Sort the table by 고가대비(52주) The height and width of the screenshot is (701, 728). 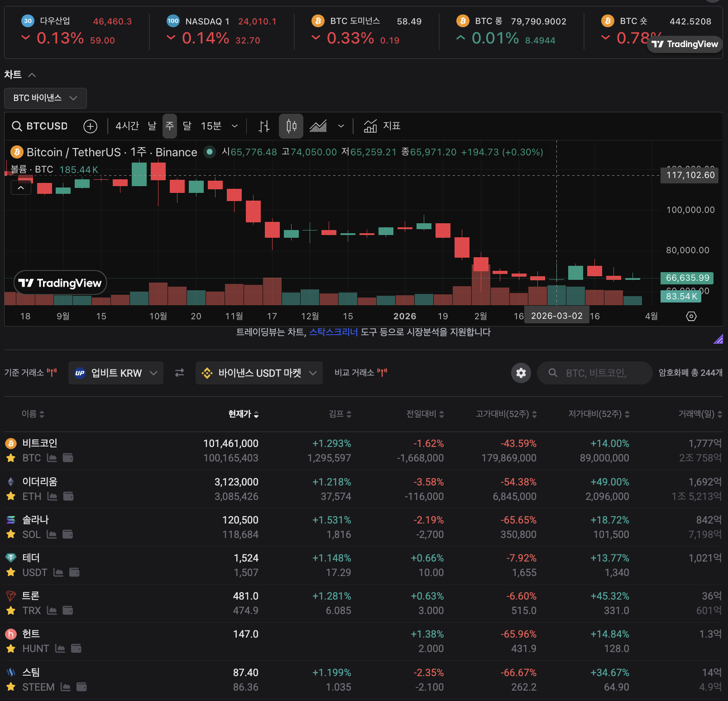[x=506, y=414]
